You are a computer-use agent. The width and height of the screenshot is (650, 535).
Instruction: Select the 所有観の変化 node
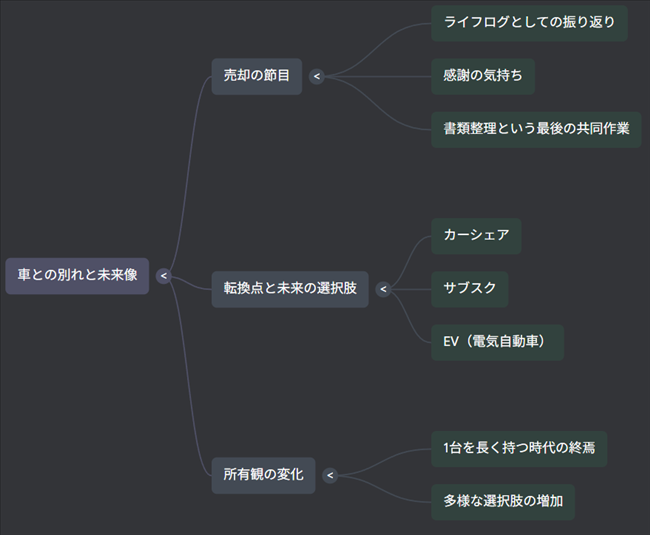pos(263,475)
